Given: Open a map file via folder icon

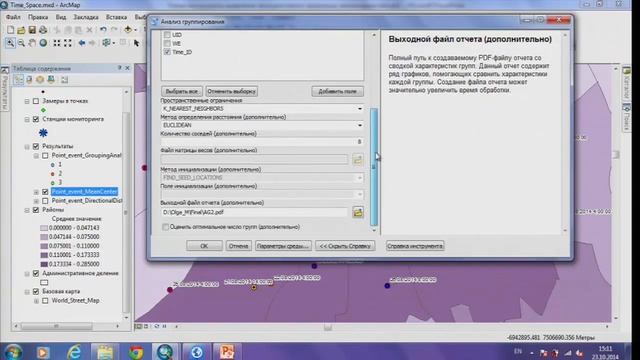Looking at the screenshot, I should click(x=21, y=30).
